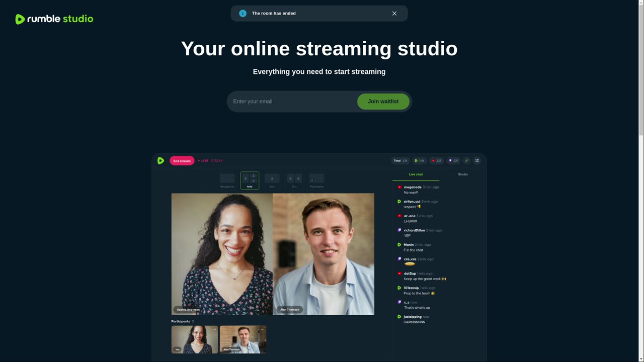Click 'Your online streaming studio' heading
644x362 pixels.
pos(319,49)
